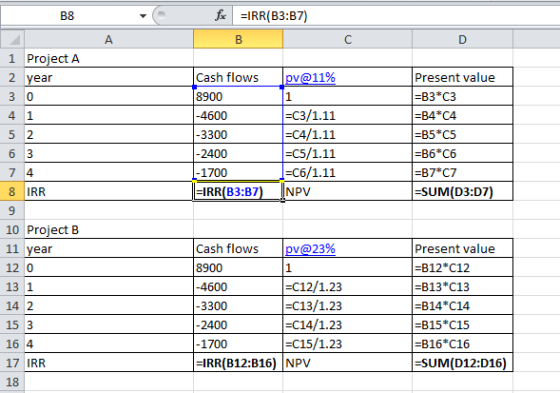Click 'Cash flows' header in row 11

point(238,248)
